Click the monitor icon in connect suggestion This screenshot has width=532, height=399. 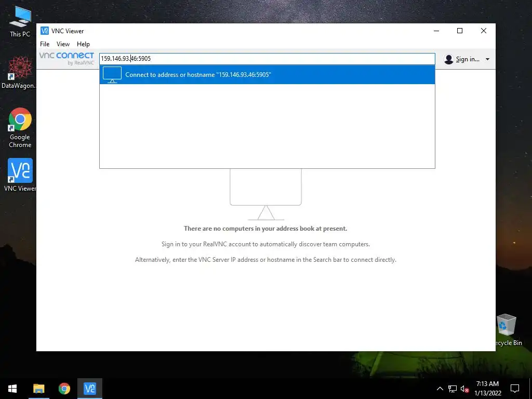112,75
